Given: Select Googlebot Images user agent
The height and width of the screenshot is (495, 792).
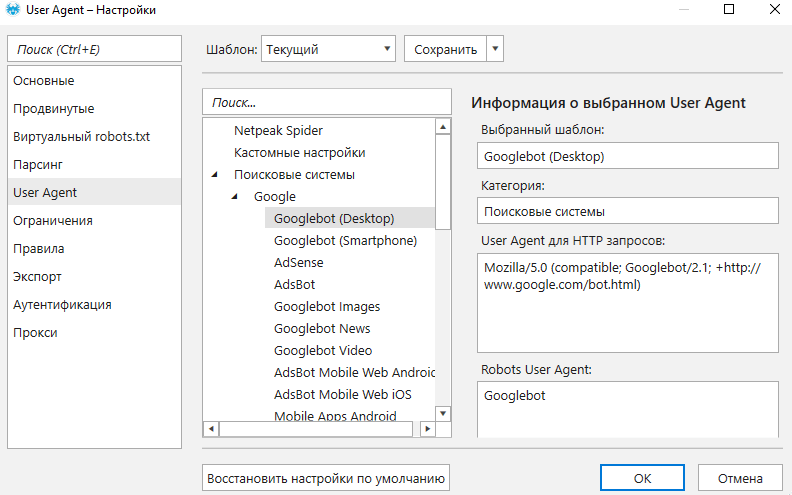Looking at the screenshot, I should point(327,307).
